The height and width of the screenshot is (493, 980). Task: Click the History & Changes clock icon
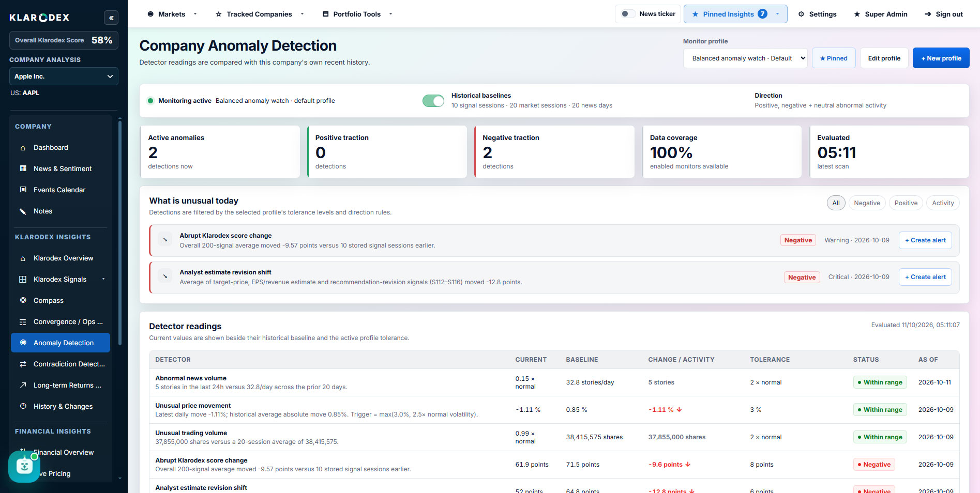pyautogui.click(x=23, y=406)
